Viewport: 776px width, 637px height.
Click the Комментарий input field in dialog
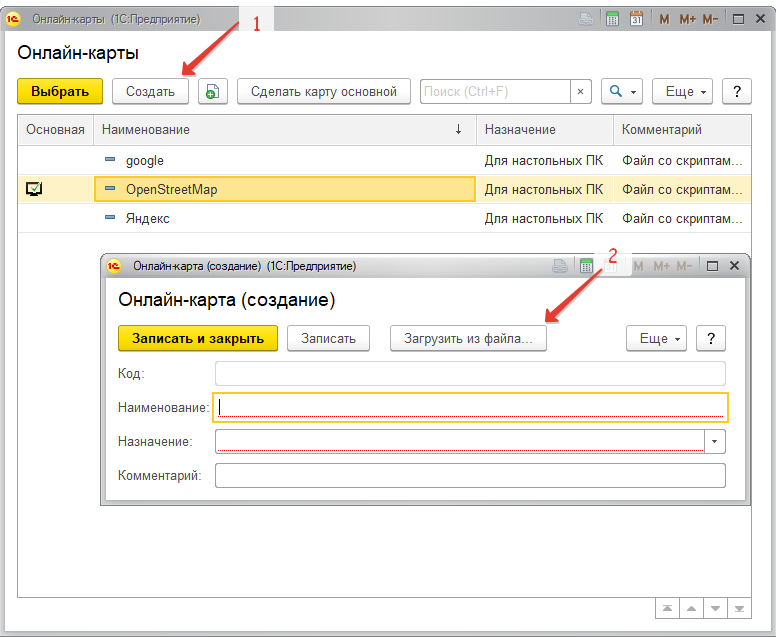point(470,476)
